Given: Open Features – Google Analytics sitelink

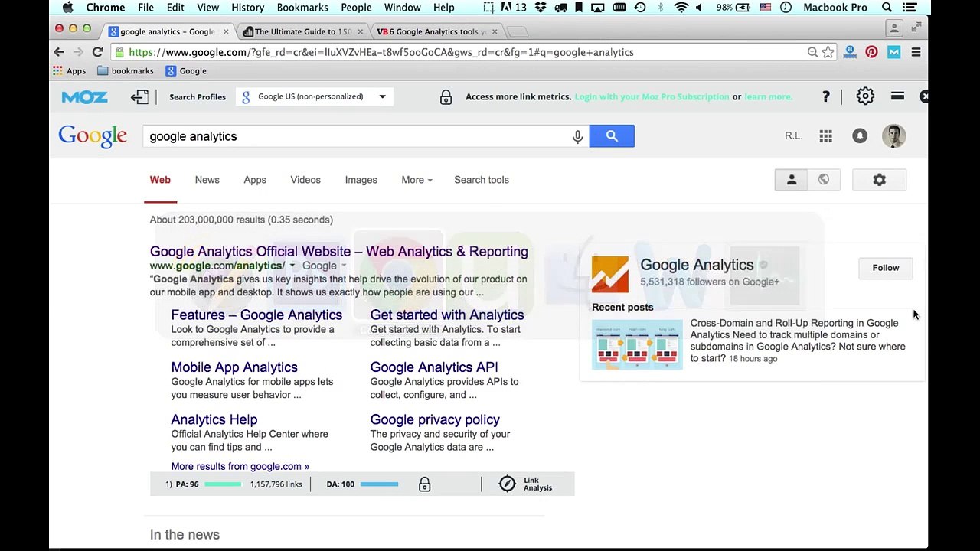Looking at the screenshot, I should tap(256, 315).
